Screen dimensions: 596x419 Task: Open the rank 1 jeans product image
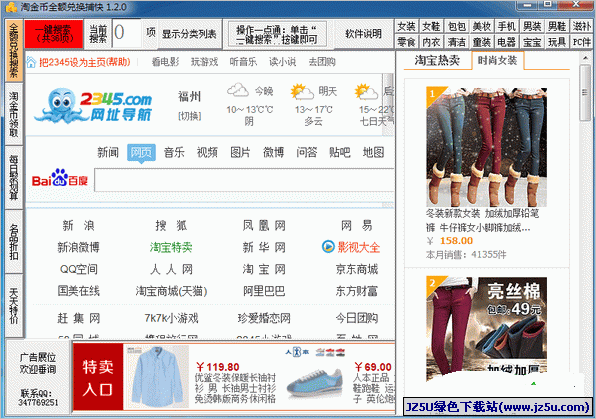tap(487, 147)
